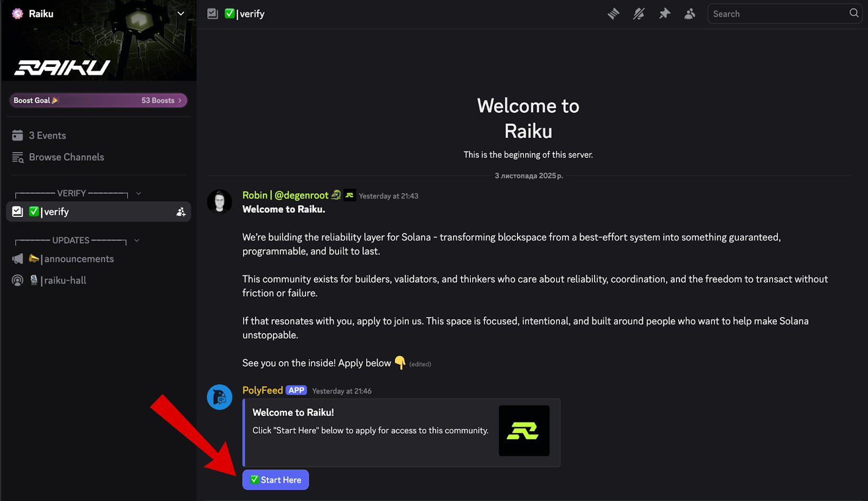Click the Browse Channels list icon
The width and height of the screenshot is (868, 501).
click(18, 157)
